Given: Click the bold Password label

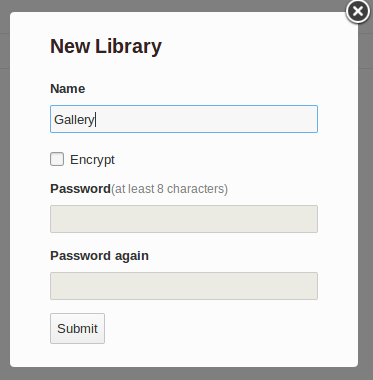Looking at the screenshot, I should click(x=80, y=189).
